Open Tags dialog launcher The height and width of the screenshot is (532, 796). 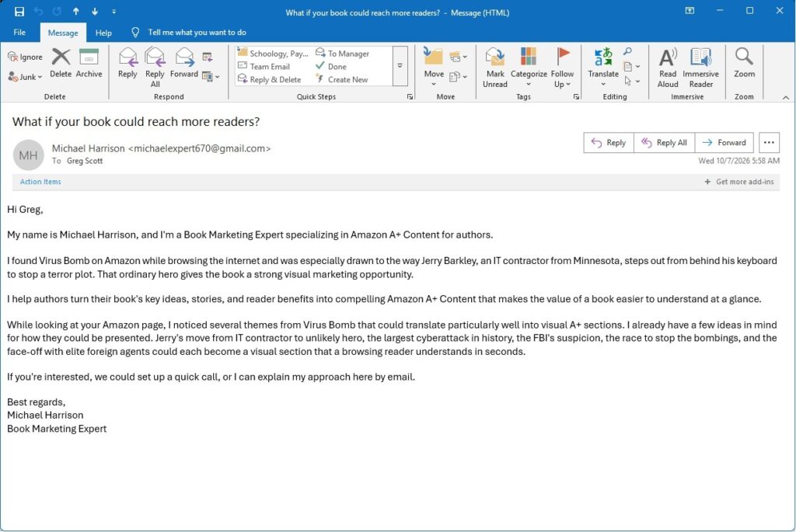pos(576,96)
